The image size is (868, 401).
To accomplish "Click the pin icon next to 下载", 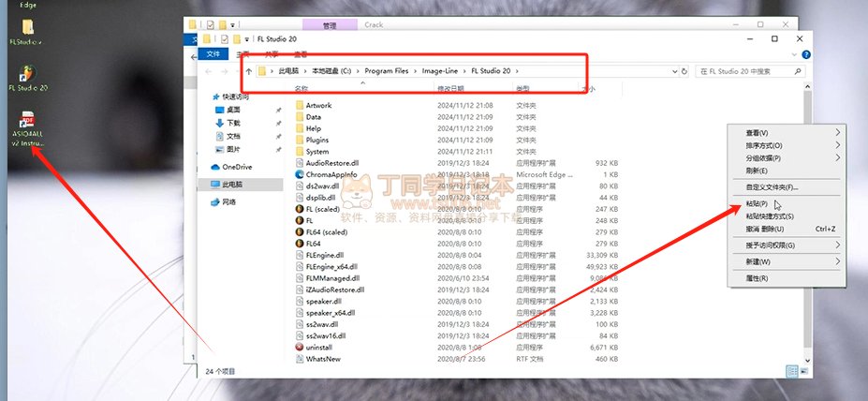I will point(278,123).
